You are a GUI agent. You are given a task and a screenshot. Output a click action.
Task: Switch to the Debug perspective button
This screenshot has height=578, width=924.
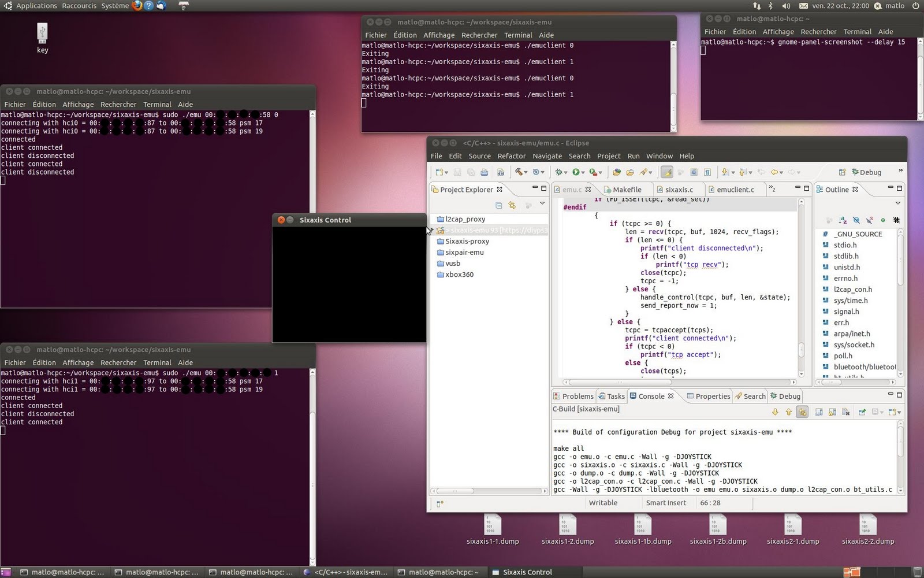pos(867,172)
